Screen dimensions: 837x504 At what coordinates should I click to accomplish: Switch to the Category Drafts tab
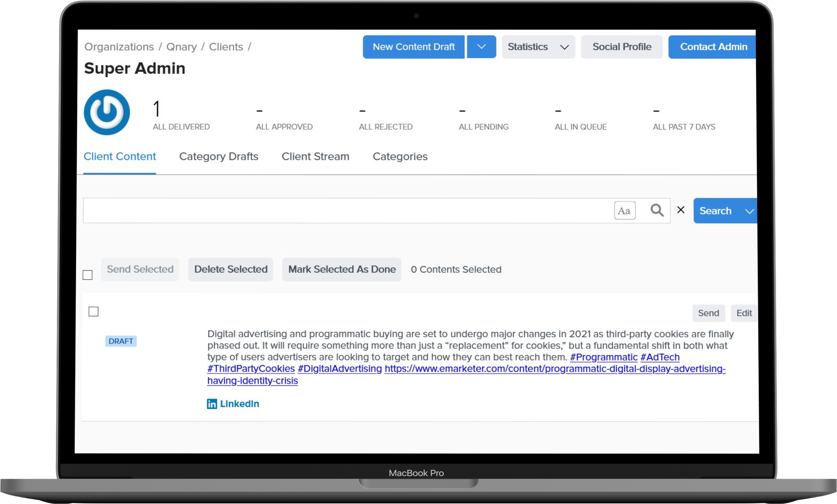(218, 157)
